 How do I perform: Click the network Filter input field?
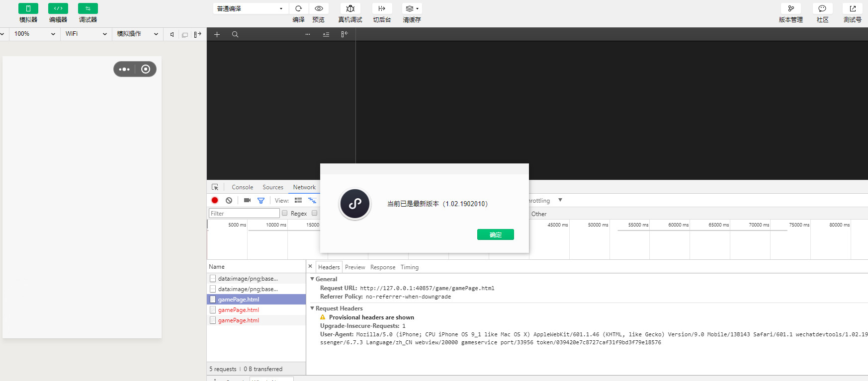point(244,213)
